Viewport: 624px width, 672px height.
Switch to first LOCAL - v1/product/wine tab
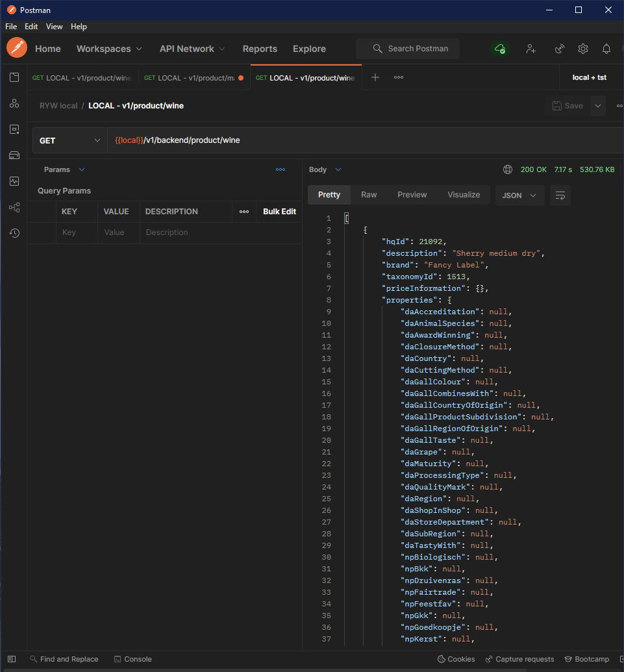82,78
